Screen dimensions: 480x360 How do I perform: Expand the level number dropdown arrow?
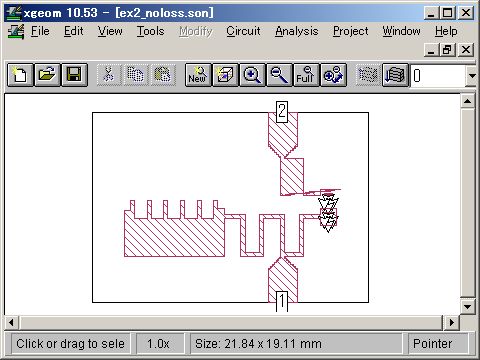click(471, 76)
